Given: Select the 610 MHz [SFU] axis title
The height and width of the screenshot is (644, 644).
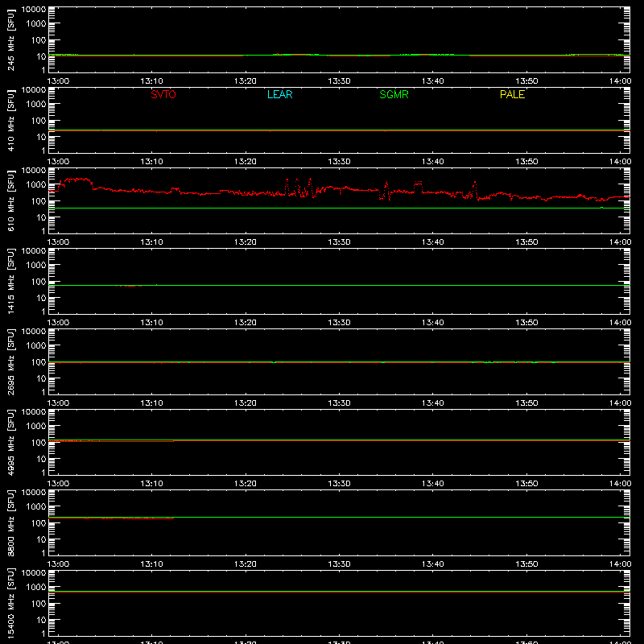Looking at the screenshot, I should tap(10, 200).
